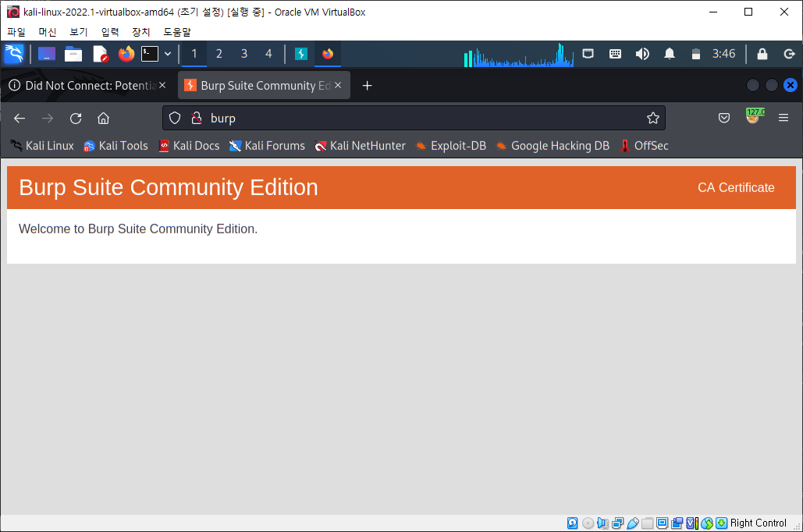Close the Did Not Connect tab
This screenshot has height=532, width=803.
click(x=162, y=85)
